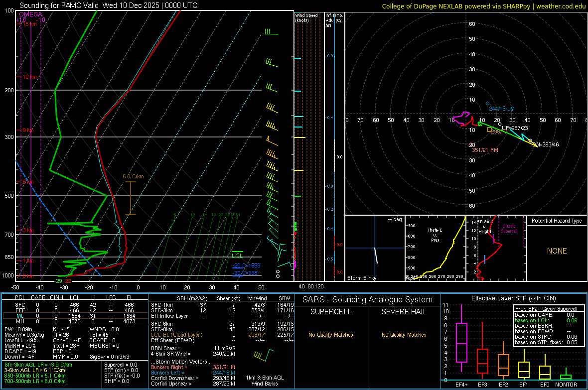The width and height of the screenshot is (588, 390).
Task: Click the 6.0 C/km lapse rate label
Action: [133, 177]
